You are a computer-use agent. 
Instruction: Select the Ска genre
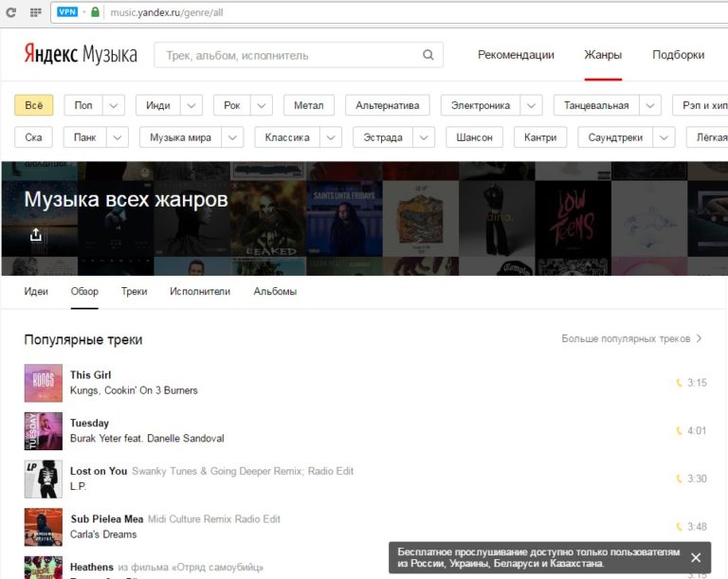(x=33, y=137)
